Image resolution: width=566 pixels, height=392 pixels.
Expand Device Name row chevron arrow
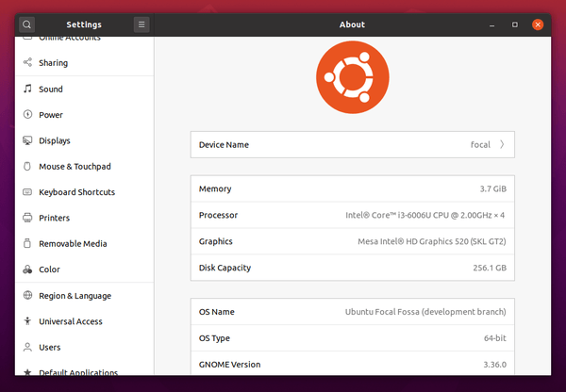coord(502,144)
